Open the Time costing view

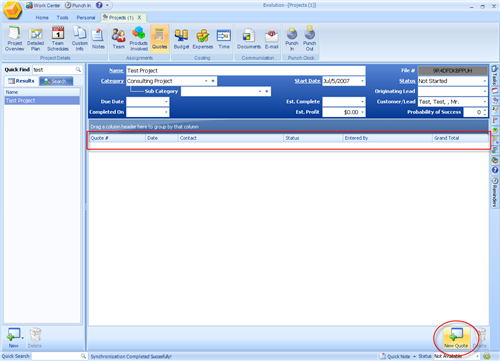click(224, 39)
